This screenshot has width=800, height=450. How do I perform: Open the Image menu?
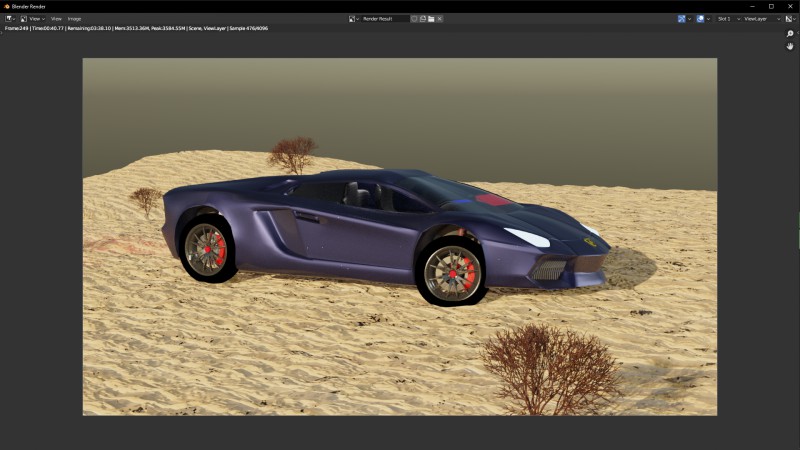click(x=74, y=19)
